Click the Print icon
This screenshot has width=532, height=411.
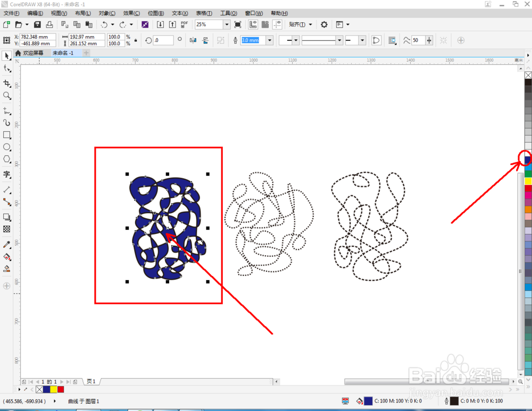tap(49, 24)
